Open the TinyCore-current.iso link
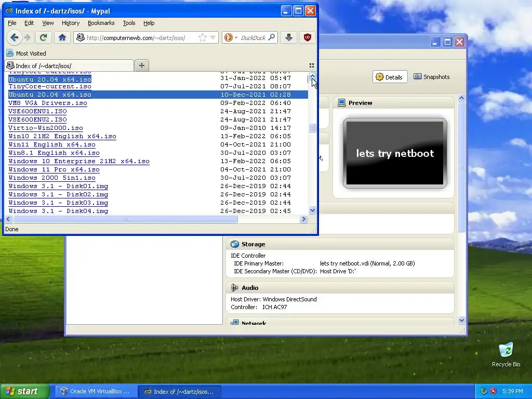This screenshot has width=532, height=399. 50,87
